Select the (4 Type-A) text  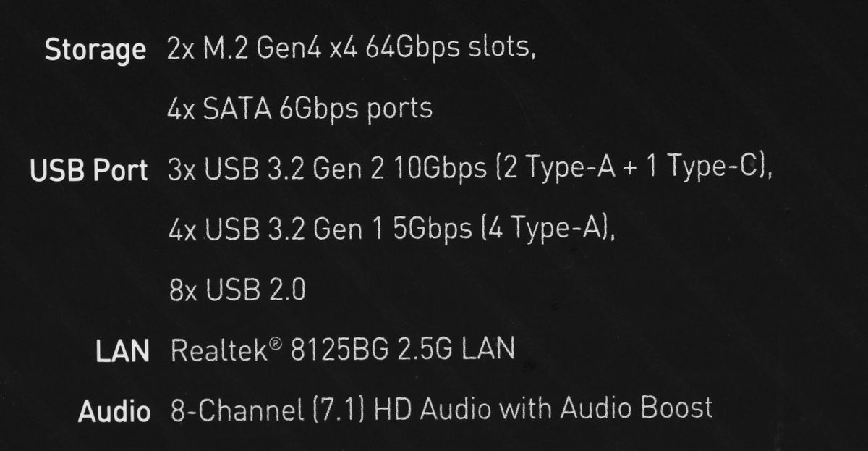pos(541,230)
